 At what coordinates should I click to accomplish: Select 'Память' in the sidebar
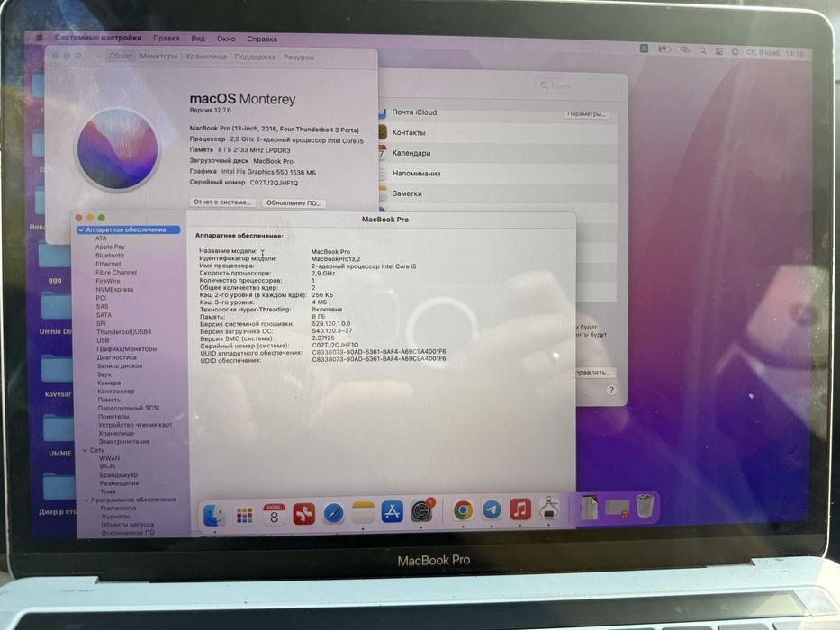[109, 400]
